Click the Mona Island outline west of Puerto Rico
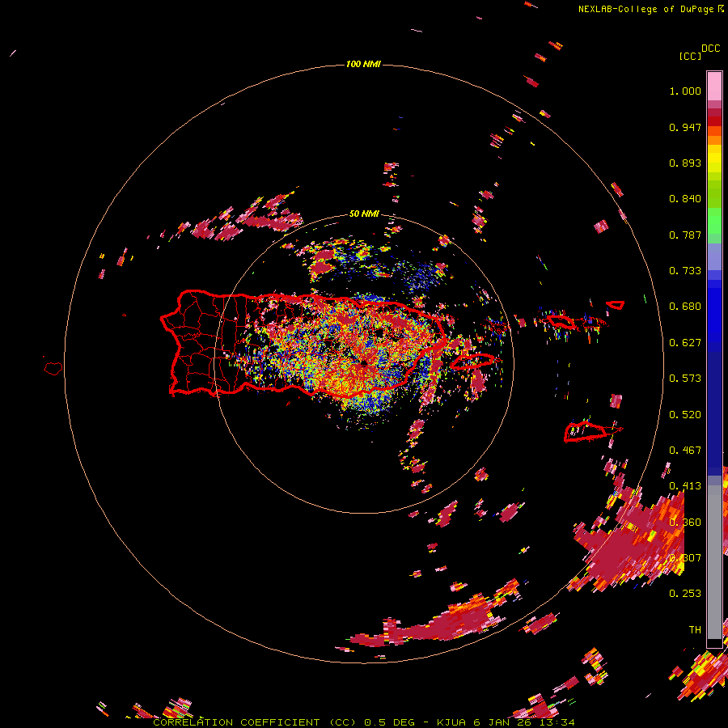728x728 pixels. coord(53,368)
